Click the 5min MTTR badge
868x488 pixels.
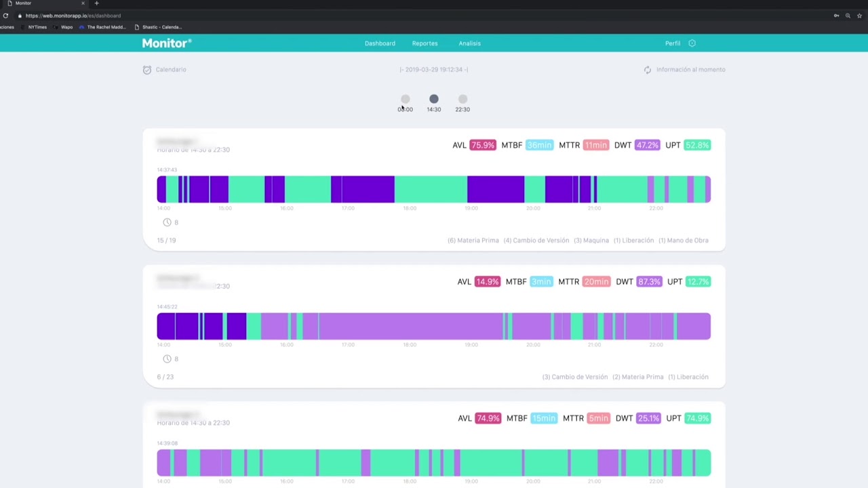pyautogui.click(x=598, y=418)
